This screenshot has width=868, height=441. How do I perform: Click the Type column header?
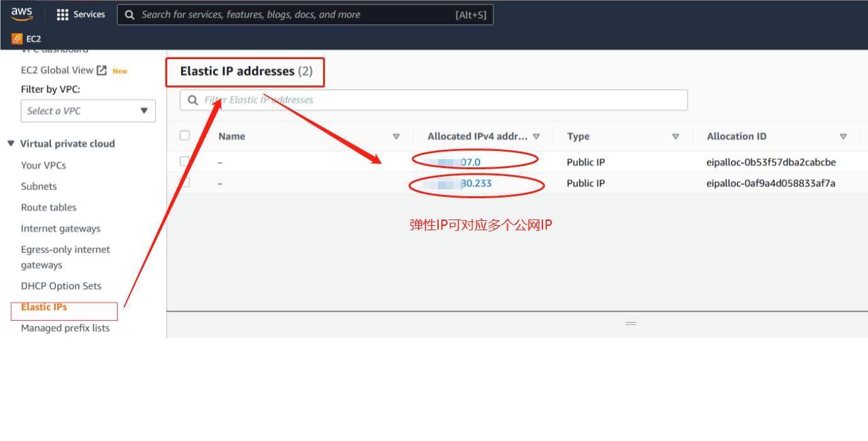578,137
